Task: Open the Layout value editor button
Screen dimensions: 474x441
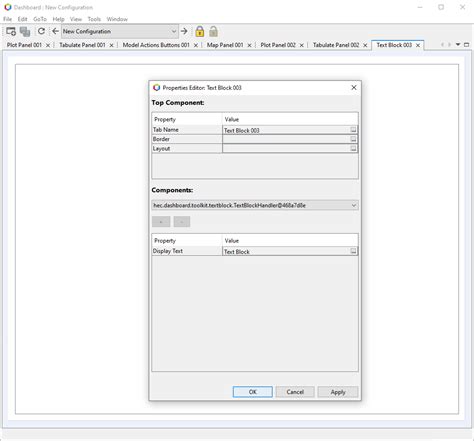Action: [353, 148]
